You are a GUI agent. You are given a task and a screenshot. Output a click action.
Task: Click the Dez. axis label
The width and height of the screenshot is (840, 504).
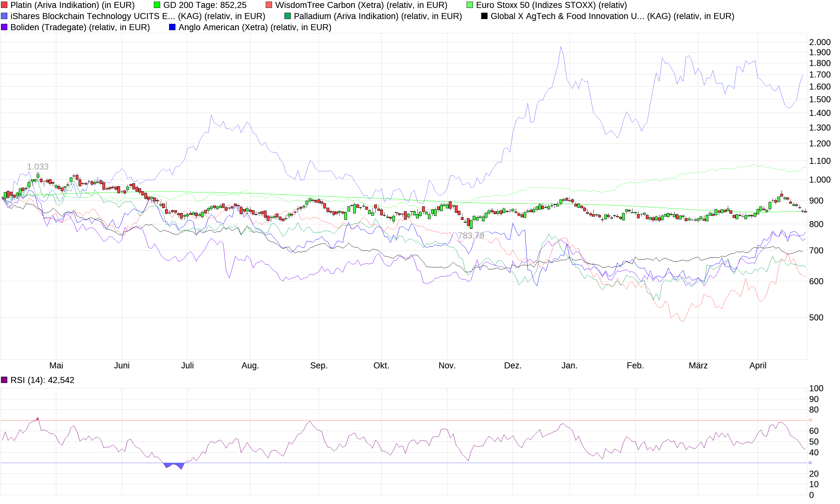pos(512,366)
